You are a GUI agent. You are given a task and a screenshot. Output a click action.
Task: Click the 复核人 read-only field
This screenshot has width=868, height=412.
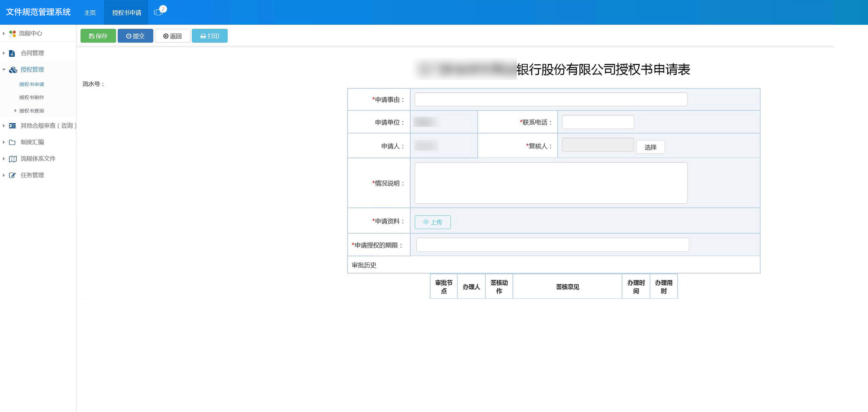[x=598, y=145]
